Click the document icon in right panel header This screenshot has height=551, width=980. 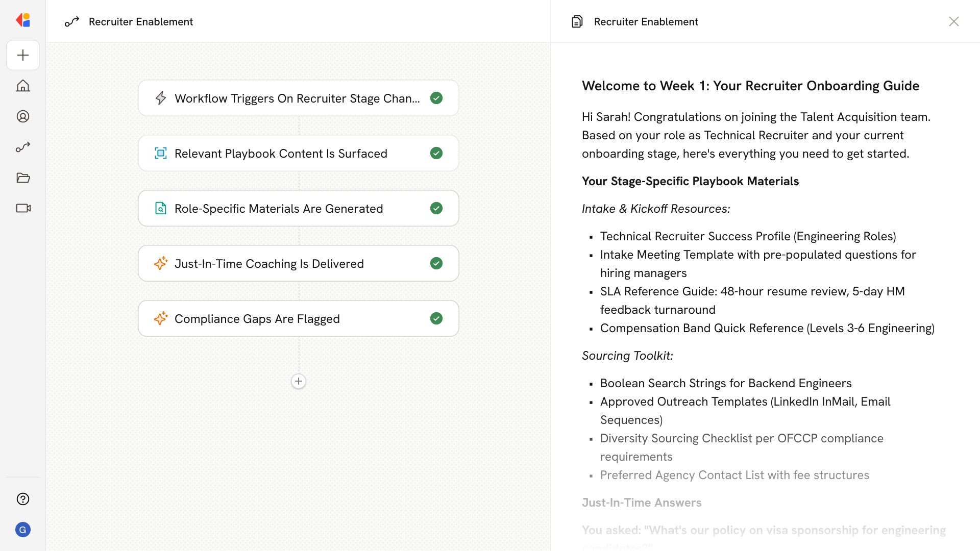[x=577, y=21]
